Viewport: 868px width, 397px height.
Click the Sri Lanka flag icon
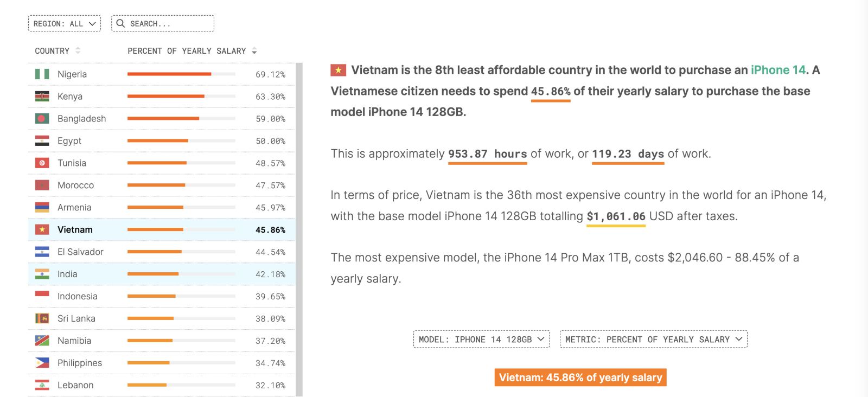[x=43, y=318]
